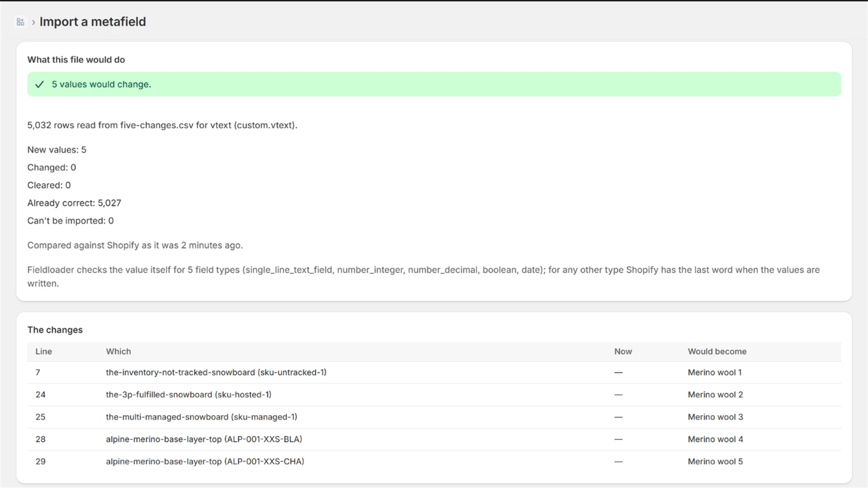Click line number 25 cell
This screenshot has height=488, width=868.
tap(40, 417)
